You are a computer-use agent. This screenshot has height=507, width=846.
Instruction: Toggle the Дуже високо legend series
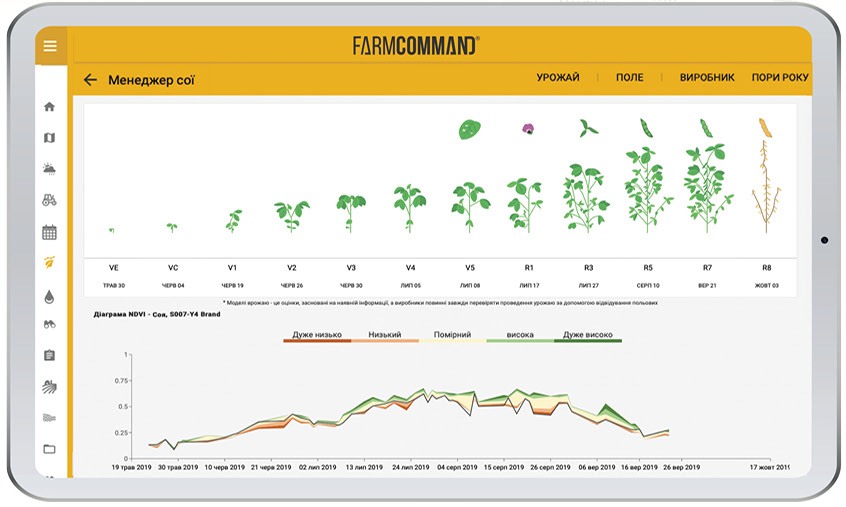(x=588, y=336)
